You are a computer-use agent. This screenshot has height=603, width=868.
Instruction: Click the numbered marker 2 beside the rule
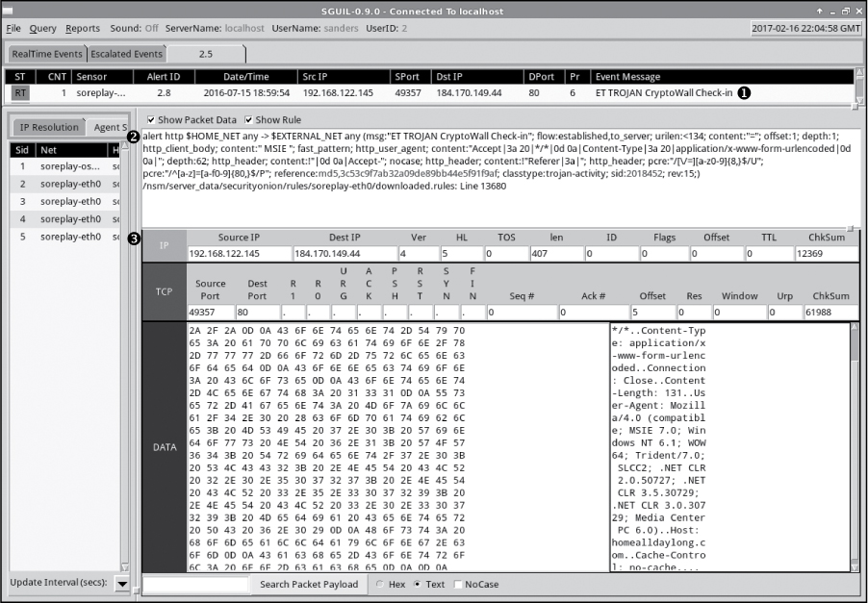click(133, 137)
